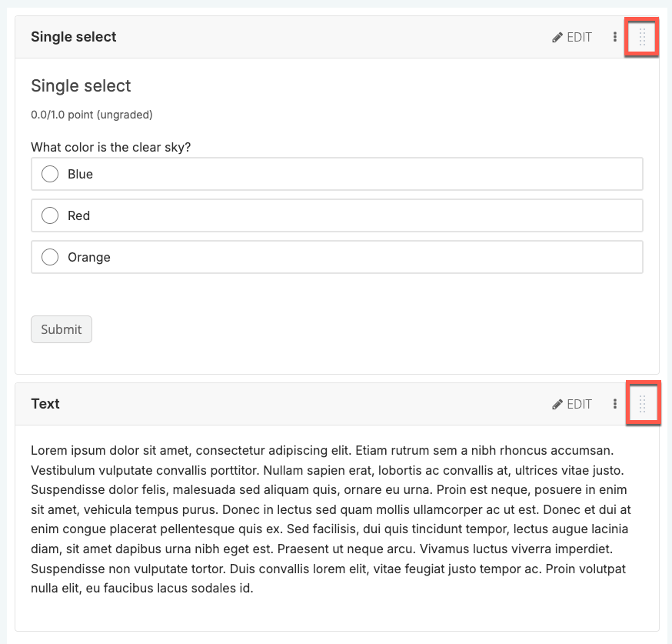Screen dimensions: 672x644
Task: Click the pencil Edit icon on Text block
Action: 558,404
